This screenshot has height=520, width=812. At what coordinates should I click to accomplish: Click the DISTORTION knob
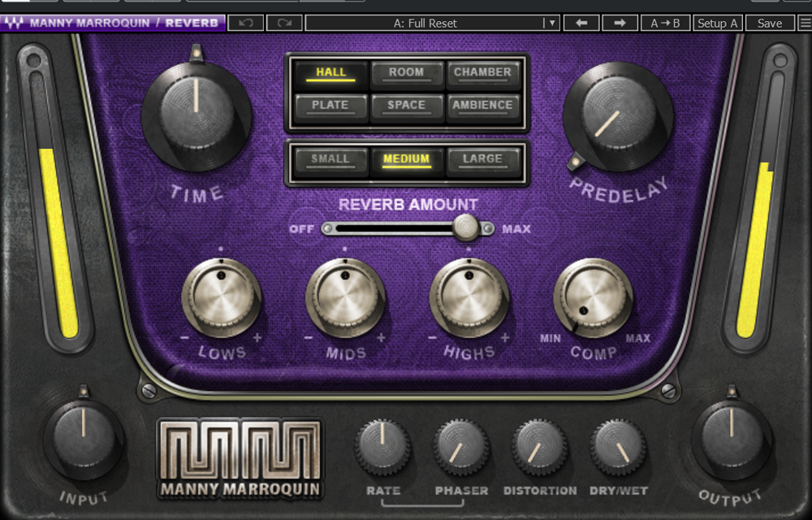tap(539, 448)
